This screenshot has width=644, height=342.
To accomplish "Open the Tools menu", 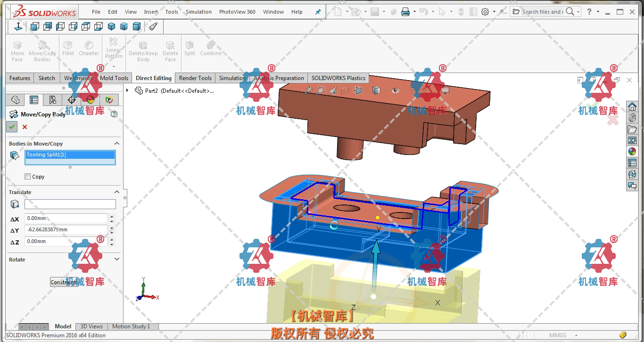I will tap(172, 12).
